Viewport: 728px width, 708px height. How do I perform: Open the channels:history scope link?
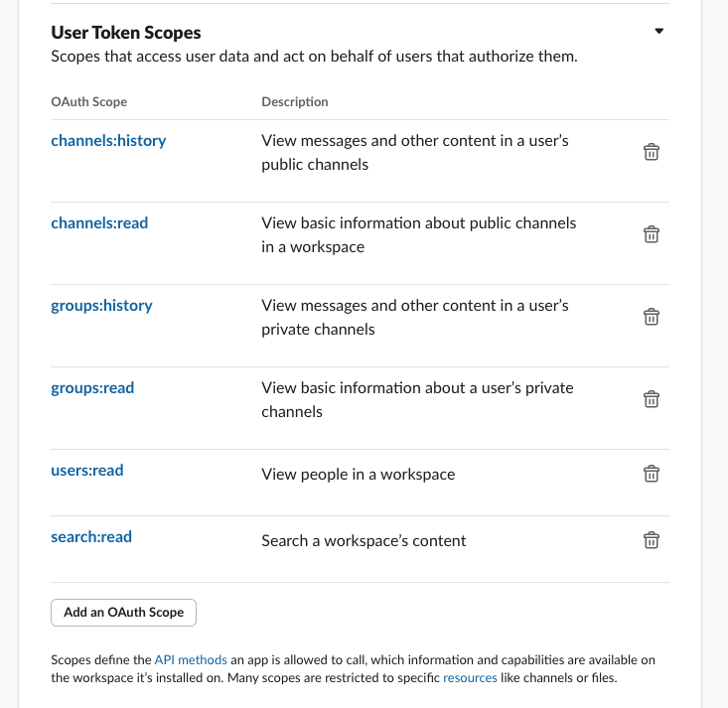coord(108,141)
